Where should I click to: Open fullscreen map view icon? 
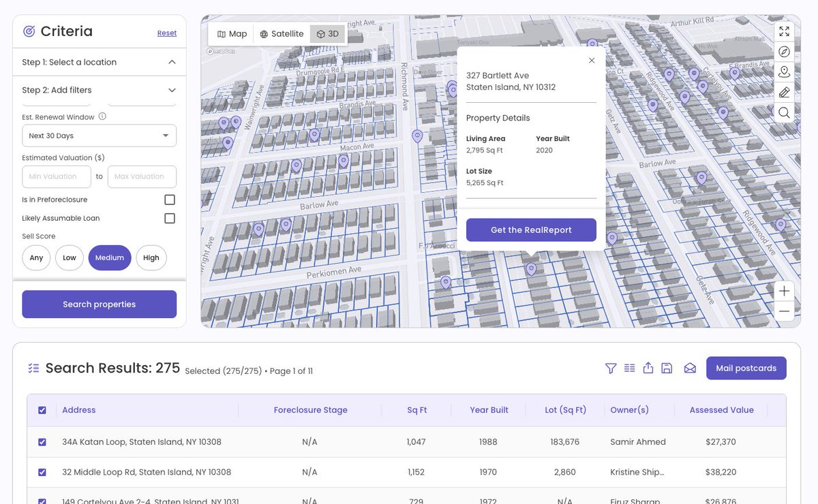pyautogui.click(x=784, y=31)
